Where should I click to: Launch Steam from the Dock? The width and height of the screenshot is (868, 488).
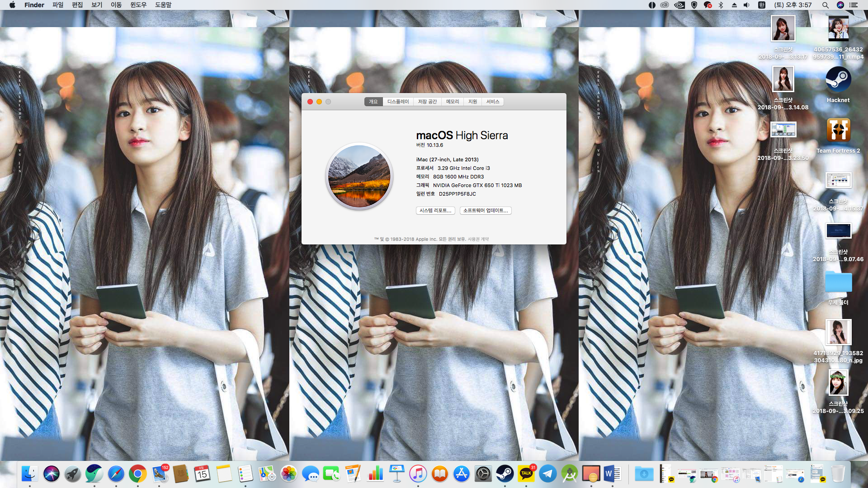(x=505, y=474)
